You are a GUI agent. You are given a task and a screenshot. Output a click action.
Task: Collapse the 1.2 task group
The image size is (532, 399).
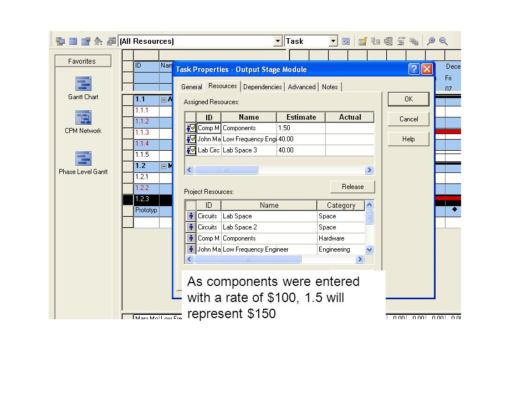tap(163, 166)
